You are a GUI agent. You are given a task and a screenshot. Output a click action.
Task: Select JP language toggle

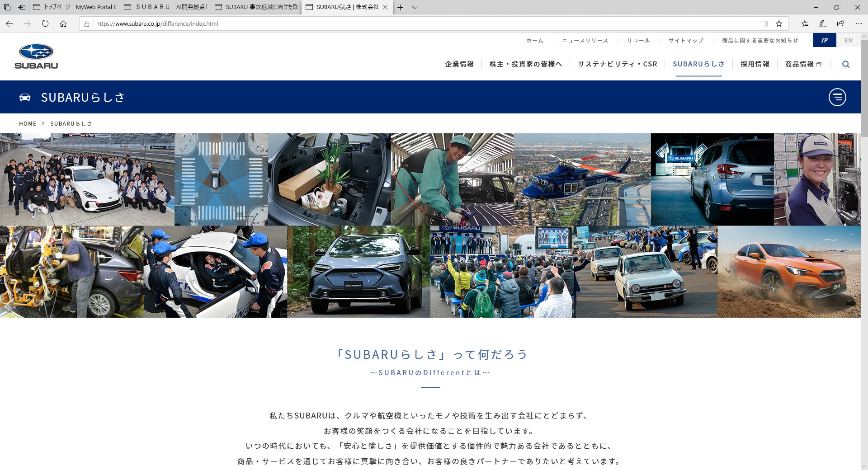pos(825,40)
